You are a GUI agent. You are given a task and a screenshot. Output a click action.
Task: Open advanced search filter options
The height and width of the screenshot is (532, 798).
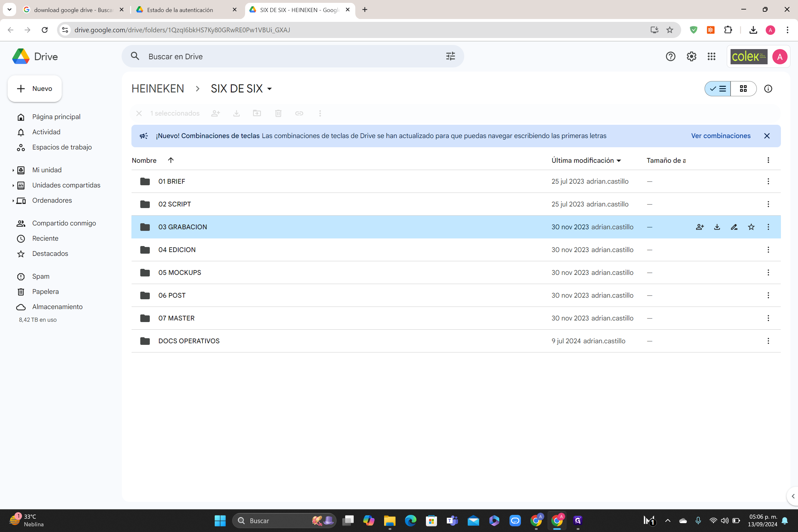(450, 56)
